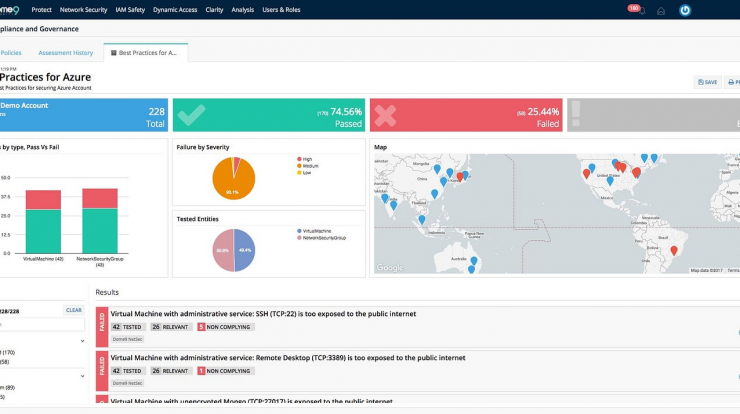Open the Clarity menu
740x414 pixels.
214,9
